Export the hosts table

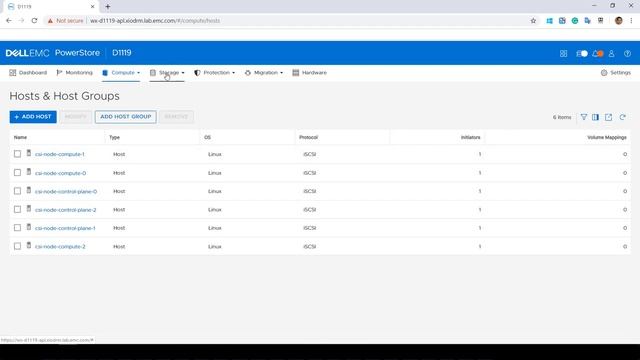coord(609,117)
